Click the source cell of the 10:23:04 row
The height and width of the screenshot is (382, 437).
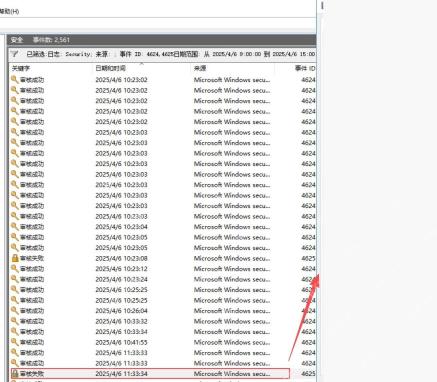232,227
